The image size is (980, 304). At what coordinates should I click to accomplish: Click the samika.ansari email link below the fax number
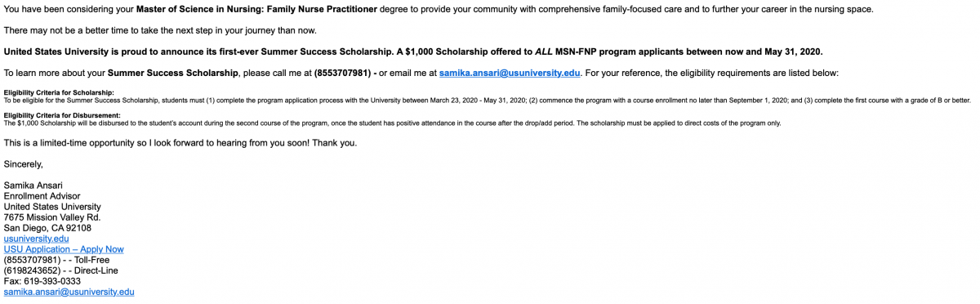click(x=69, y=292)
